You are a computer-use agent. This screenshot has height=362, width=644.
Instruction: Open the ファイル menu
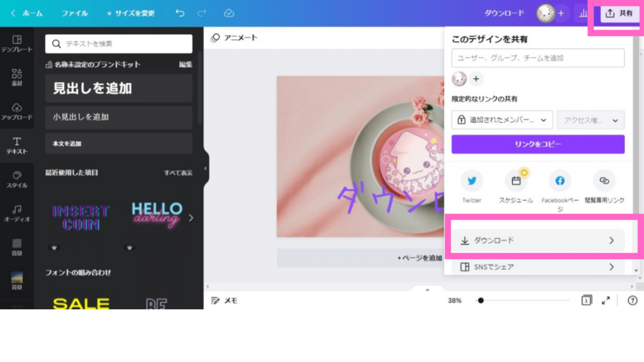point(74,13)
